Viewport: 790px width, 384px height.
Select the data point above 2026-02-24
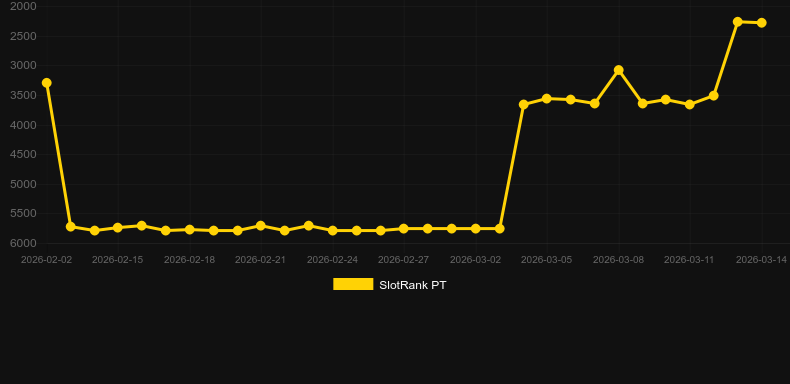pyautogui.click(x=333, y=230)
